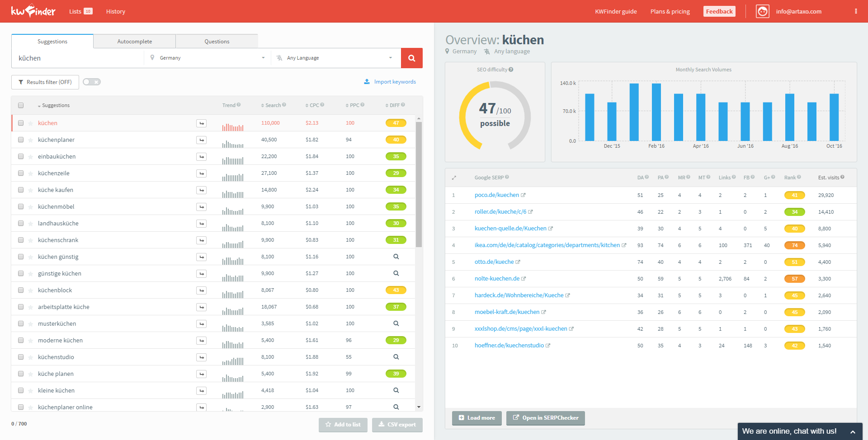868x440 pixels.
Task: Click the arrow icon for küche kaufen row
Action: [x=201, y=190]
